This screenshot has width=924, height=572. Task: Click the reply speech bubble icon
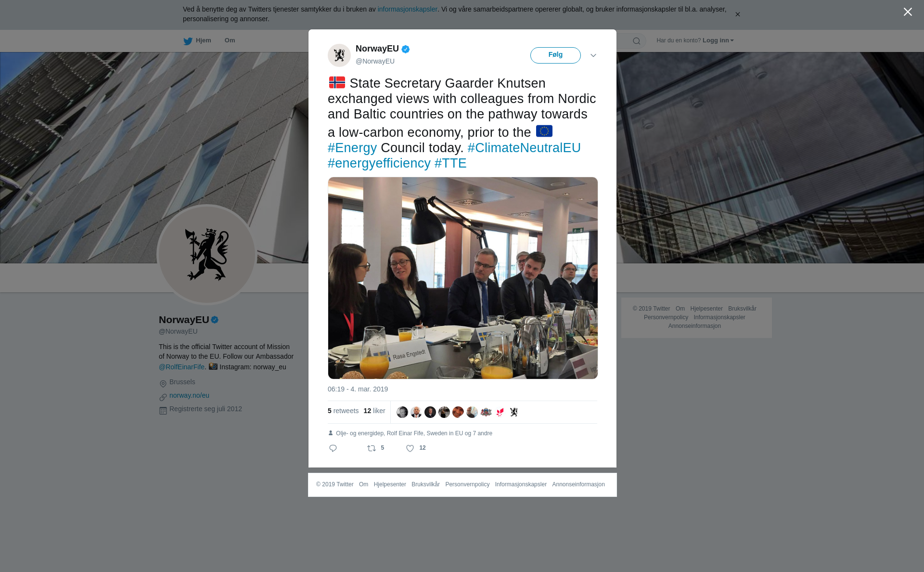tap(333, 448)
